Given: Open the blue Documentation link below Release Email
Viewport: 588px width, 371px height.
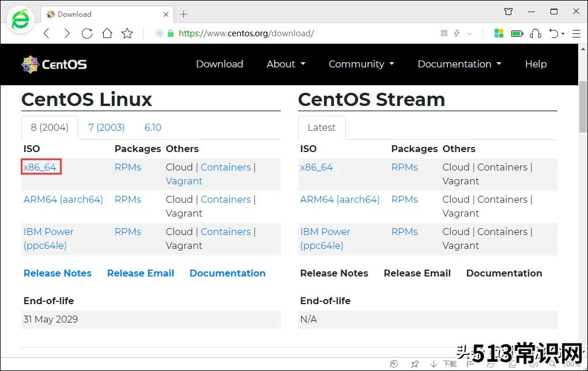Looking at the screenshot, I should (227, 273).
